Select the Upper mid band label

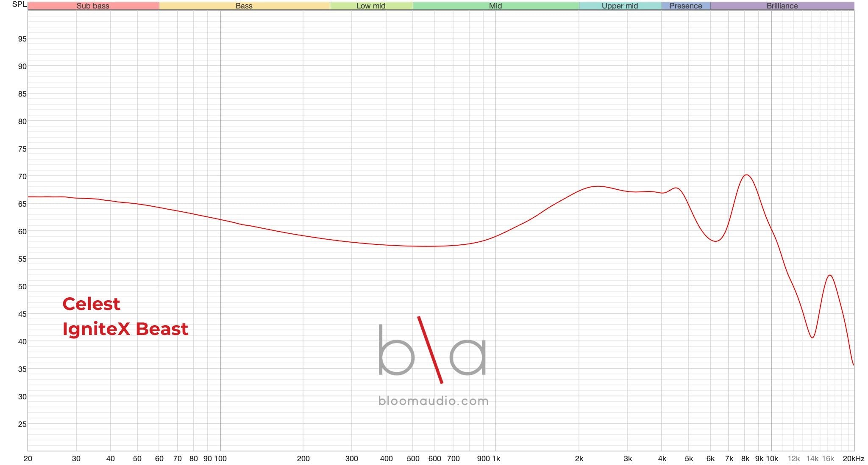click(x=620, y=6)
